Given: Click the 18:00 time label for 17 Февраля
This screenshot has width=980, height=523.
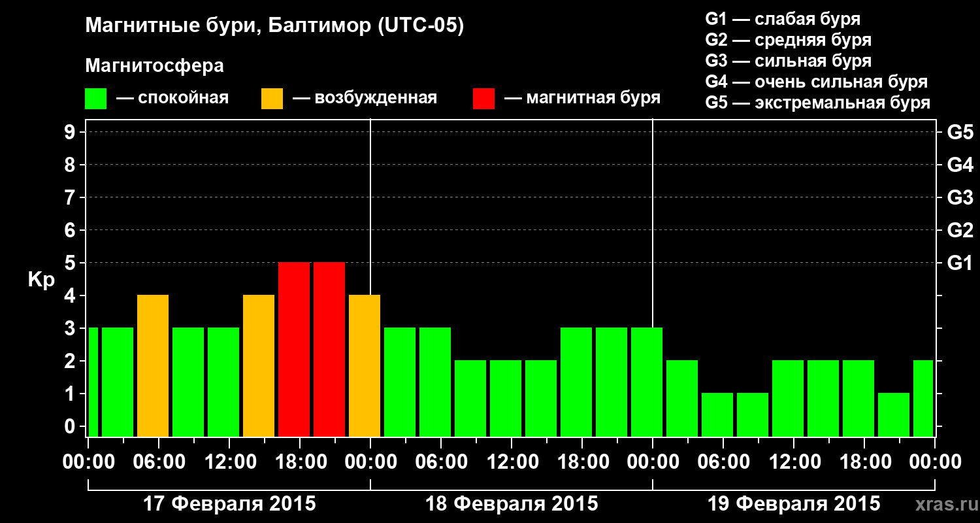Looking at the screenshot, I should tap(300, 462).
